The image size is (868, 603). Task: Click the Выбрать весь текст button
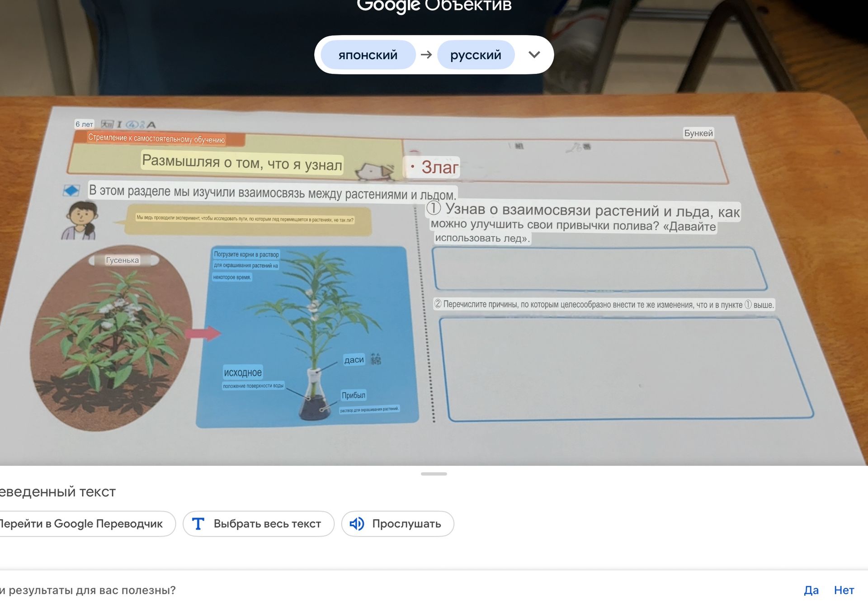coord(259,523)
